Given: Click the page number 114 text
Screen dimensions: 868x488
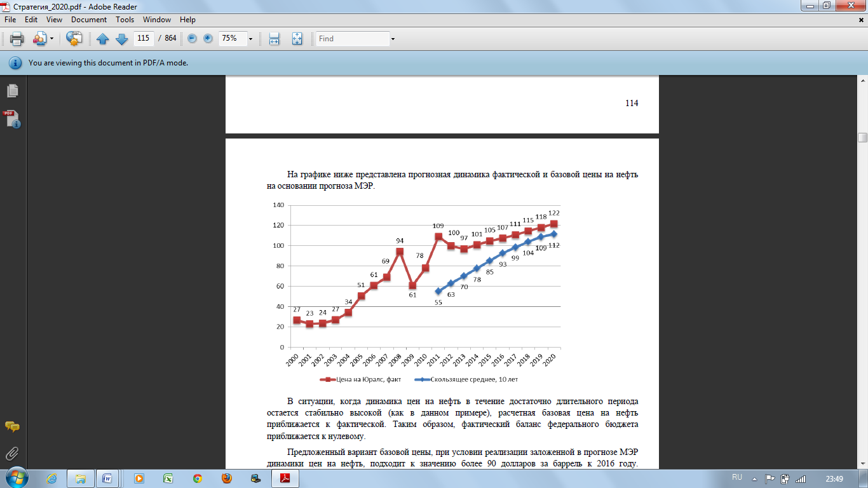Looking at the screenshot, I should click(632, 104).
